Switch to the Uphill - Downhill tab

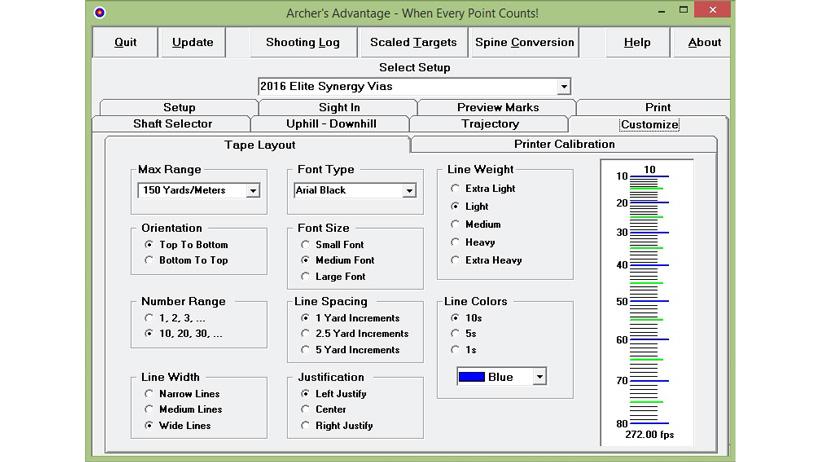coord(331,124)
